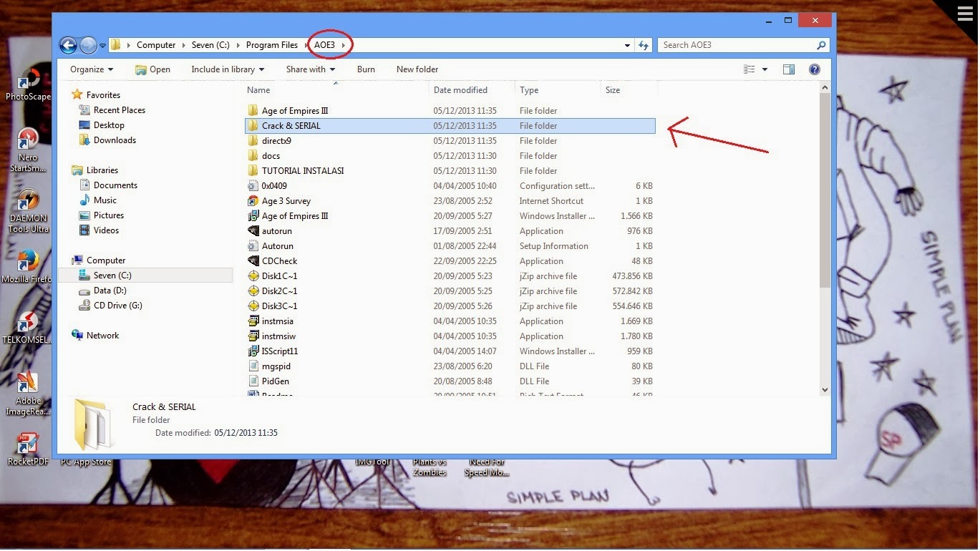The width and height of the screenshot is (980, 551).
Task: Select the 0x0409 configuration file
Action: coord(450,186)
